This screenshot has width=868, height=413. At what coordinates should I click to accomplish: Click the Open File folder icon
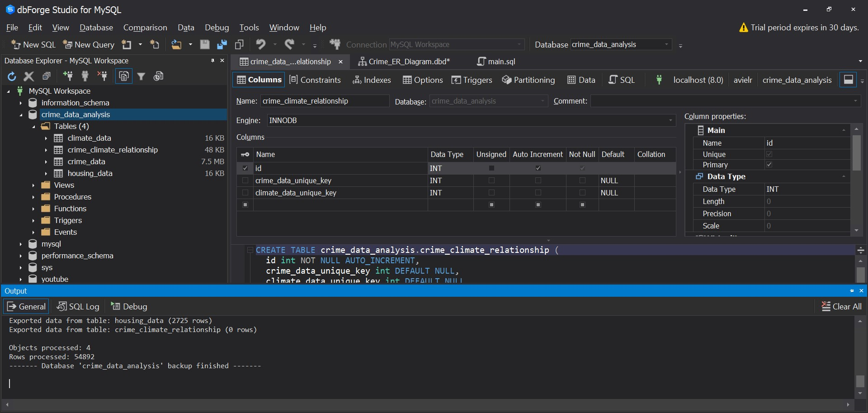coord(176,44)
